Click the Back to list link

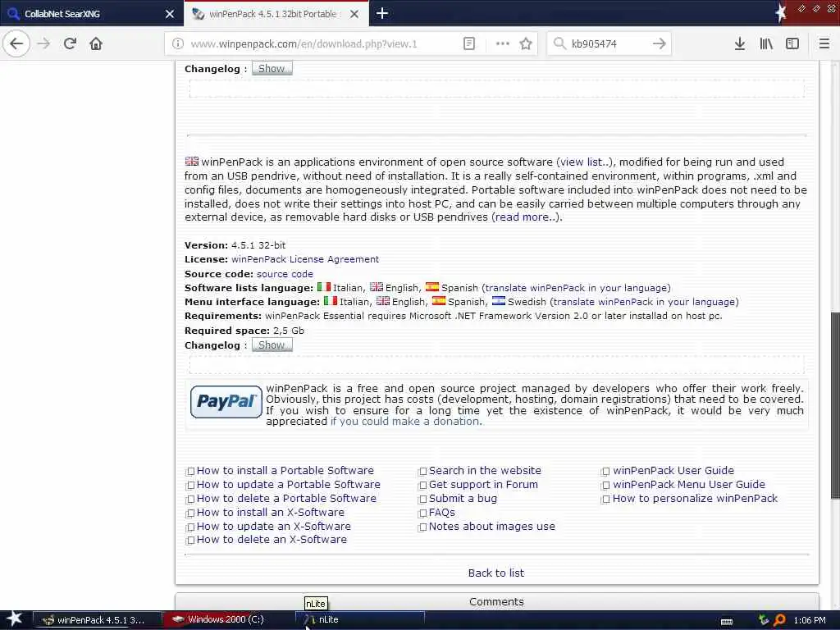click(496, 573)
